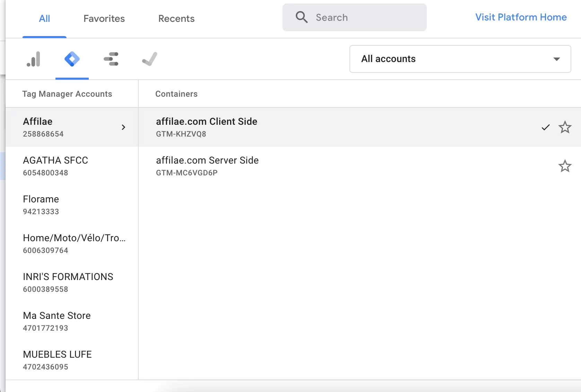
Task: Click the account number 6054800348
Action: pyautogui.click(x=45, y=173)
